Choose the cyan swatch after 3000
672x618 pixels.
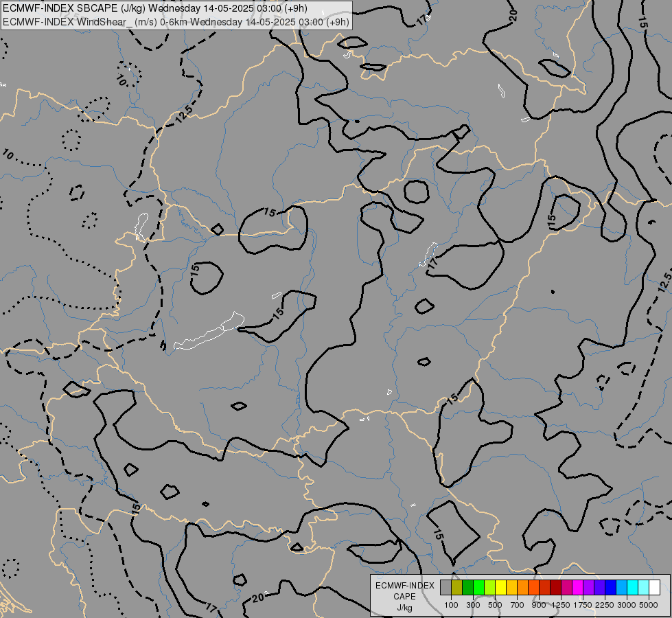pos(633,587)
